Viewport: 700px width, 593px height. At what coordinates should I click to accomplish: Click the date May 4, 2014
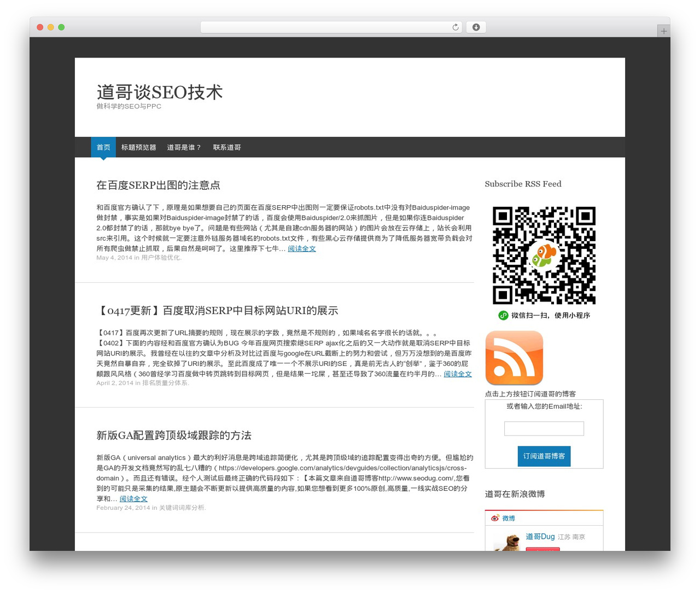click(x=114, y=258)
